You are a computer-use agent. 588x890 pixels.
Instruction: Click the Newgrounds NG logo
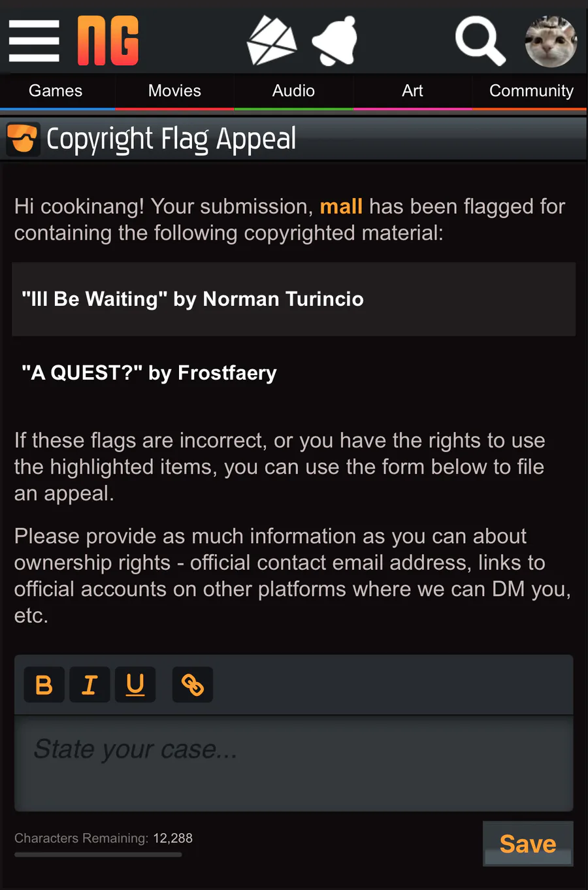[x=108, y=41]
